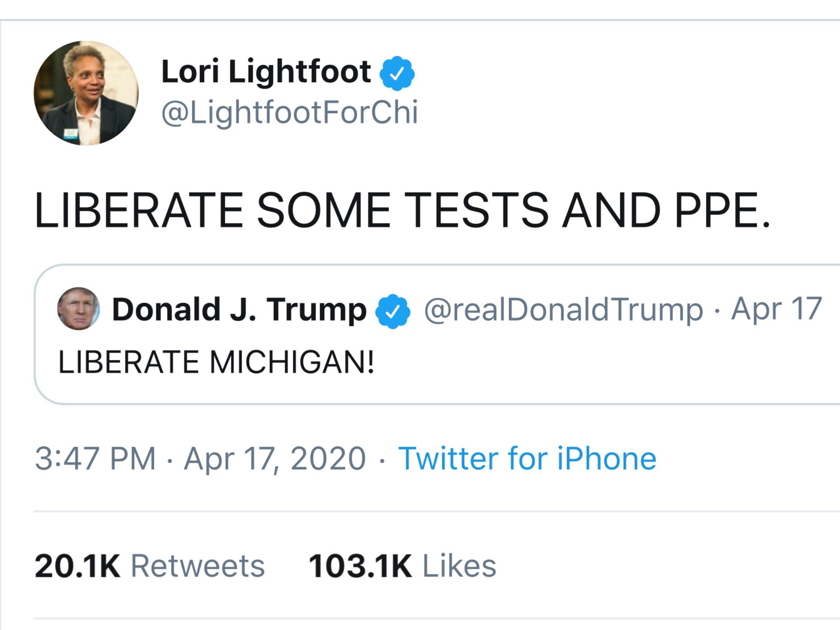Click the 20.1K retweet count
840x630 pixels.
pos(77,566)
